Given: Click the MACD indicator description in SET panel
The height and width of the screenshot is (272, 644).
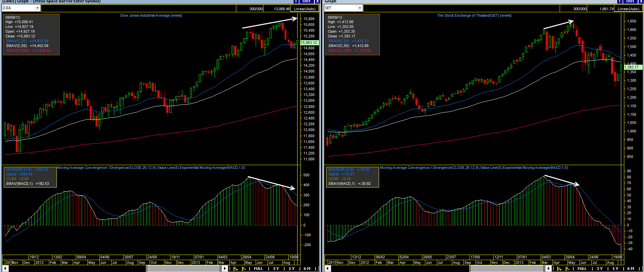Looking at the screenshot, I should click(x=474, y=167).
